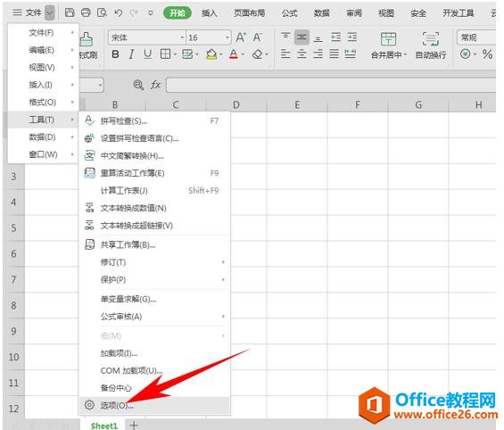Align text to top

(x=285, y=37)
